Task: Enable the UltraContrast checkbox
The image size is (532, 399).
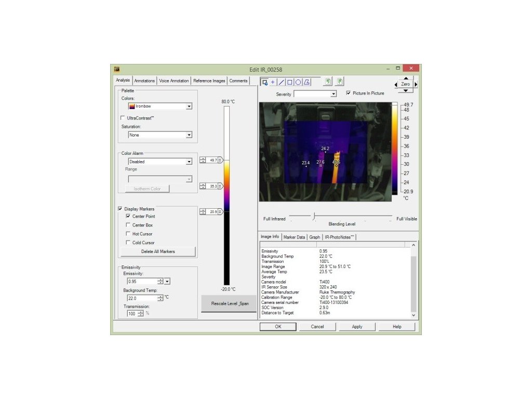Action: pos(123,118)
